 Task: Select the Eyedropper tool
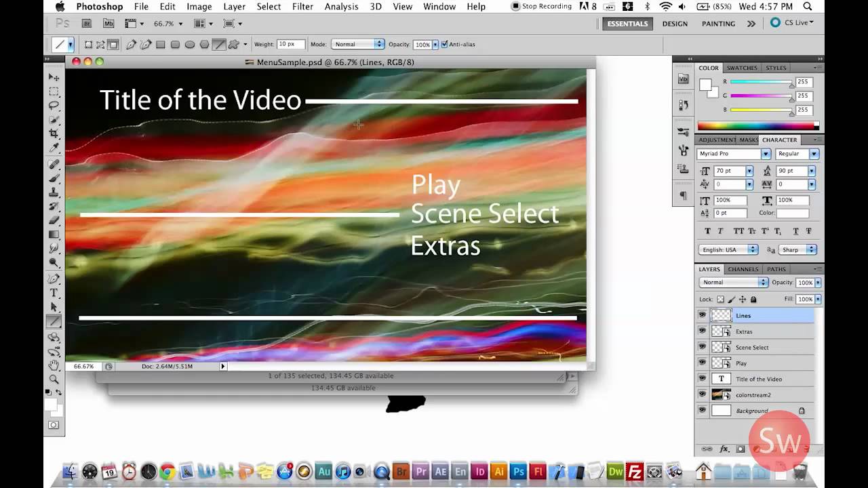click(54, 148)
